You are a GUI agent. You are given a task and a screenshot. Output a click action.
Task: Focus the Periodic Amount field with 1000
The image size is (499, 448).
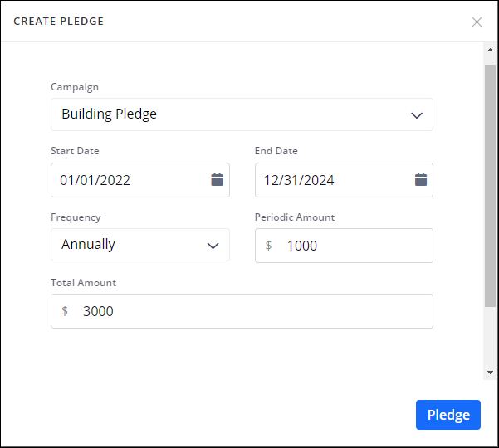coord(353,246)
